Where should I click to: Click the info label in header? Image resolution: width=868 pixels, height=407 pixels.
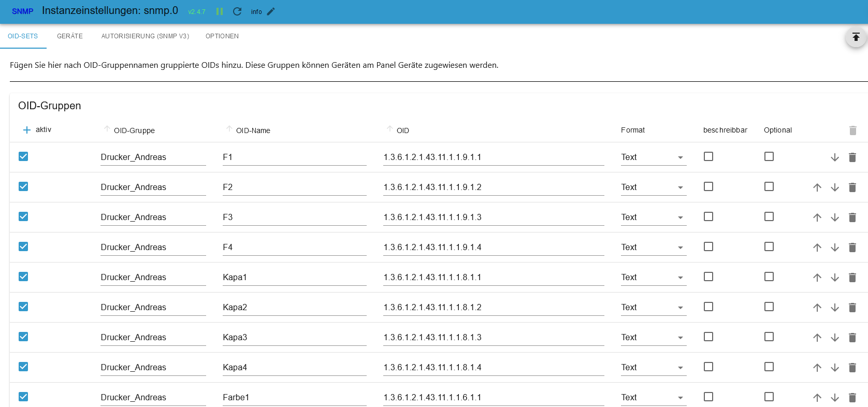[256, 12]
